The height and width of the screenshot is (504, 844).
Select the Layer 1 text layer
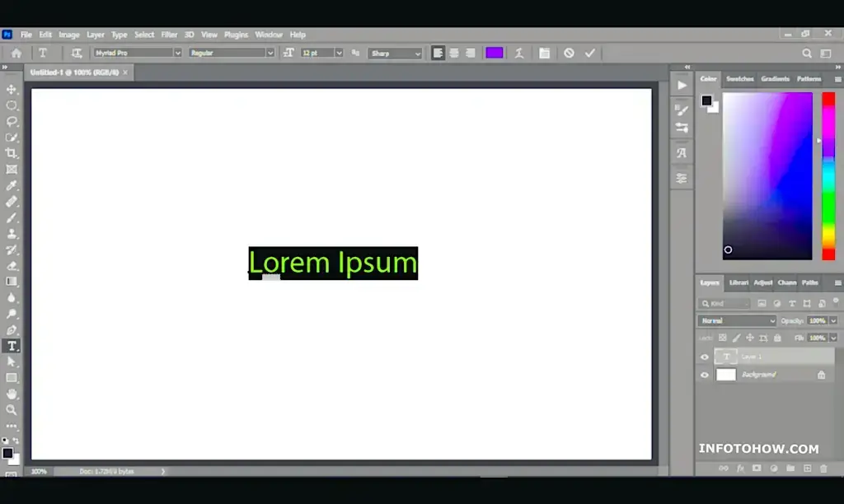click(774, 357)
